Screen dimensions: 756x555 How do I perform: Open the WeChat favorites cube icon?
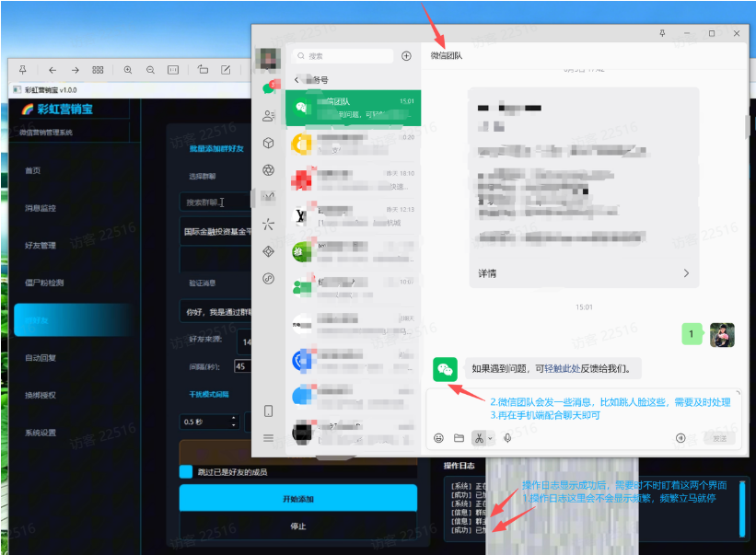(269, 143)
